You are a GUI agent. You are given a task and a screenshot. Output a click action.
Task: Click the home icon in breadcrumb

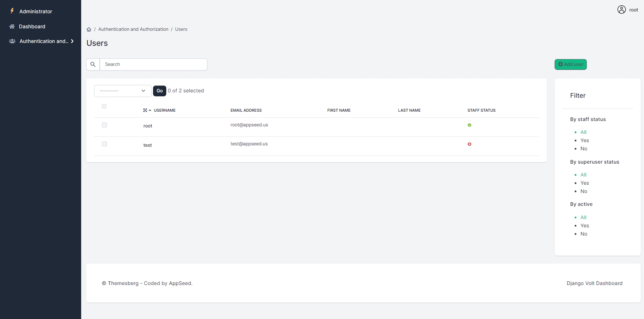pyautogui.click(x=89, y=29)
